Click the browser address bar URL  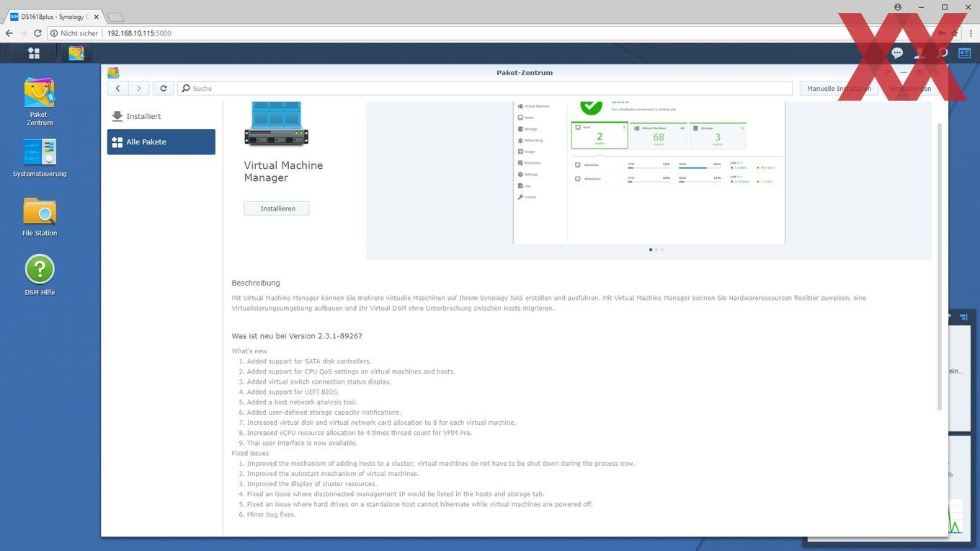139,33
